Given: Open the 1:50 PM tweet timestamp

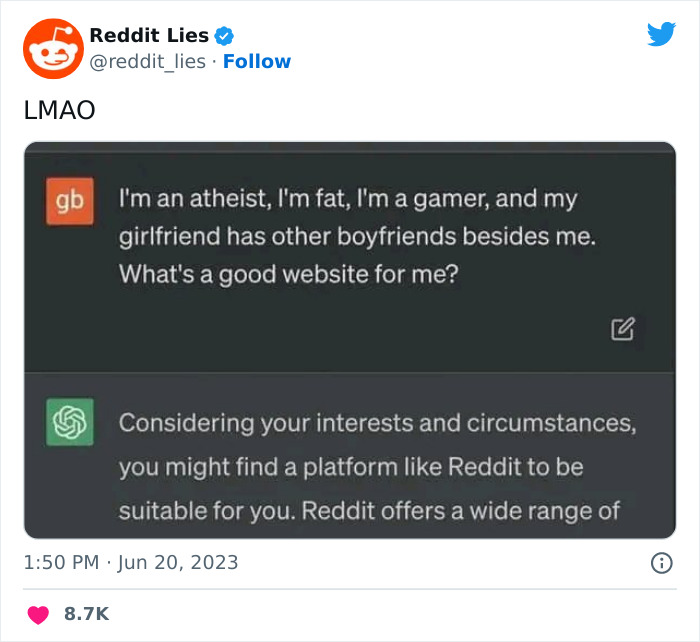Looking at the screenshot, I should (x=60, y=562).
